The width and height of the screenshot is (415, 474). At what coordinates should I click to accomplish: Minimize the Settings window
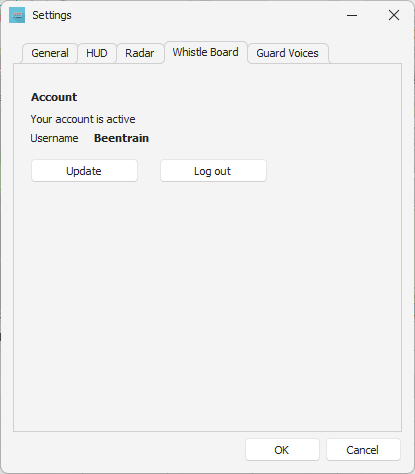352,15
